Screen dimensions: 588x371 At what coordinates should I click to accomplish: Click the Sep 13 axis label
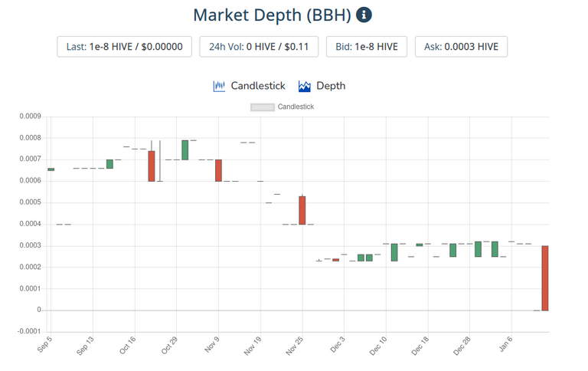point(85,346)
